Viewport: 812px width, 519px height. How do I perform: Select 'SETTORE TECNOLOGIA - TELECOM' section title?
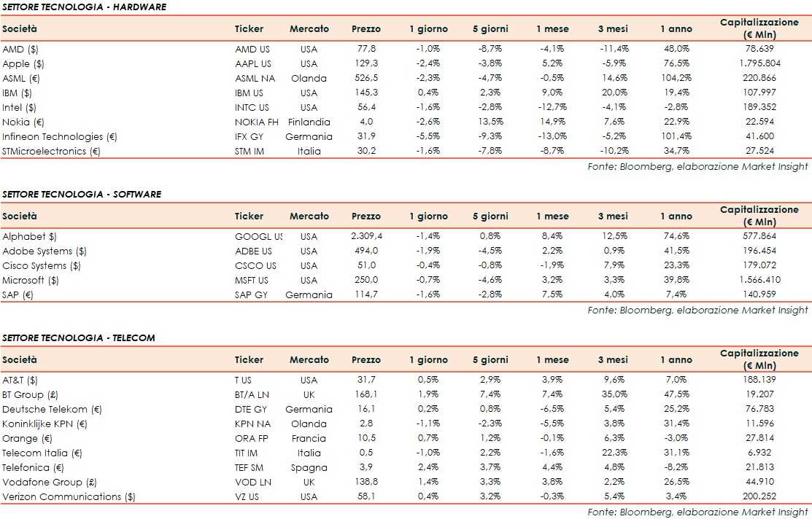pos(78,338)
